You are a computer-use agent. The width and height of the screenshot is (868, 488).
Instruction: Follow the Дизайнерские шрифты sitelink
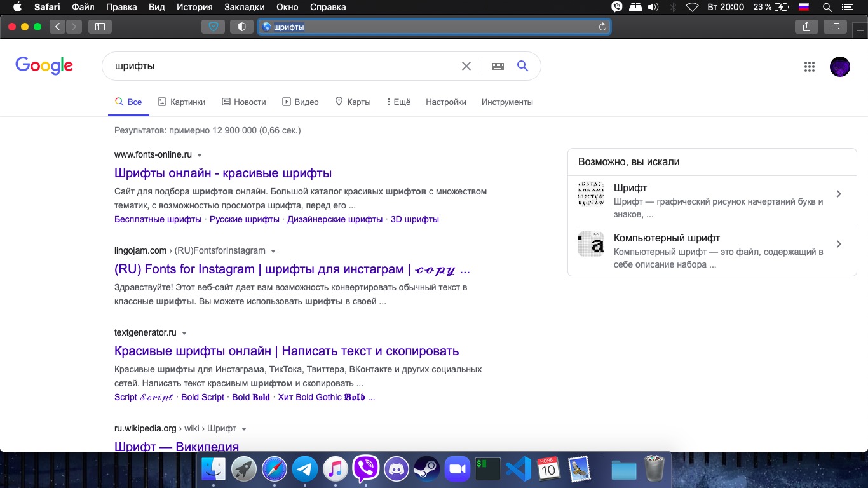[335, 219]
